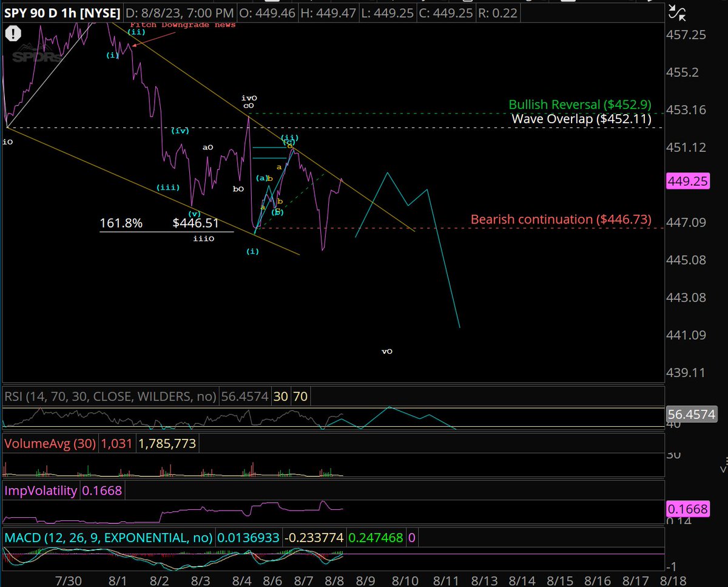Viewport: 728px width, 587px height.
Task: Open the info bubble icon under SPY title
Action: 12,34
